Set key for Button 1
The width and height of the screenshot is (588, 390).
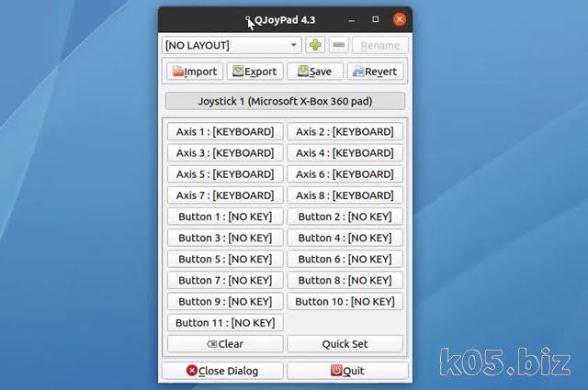click(225, 217)
